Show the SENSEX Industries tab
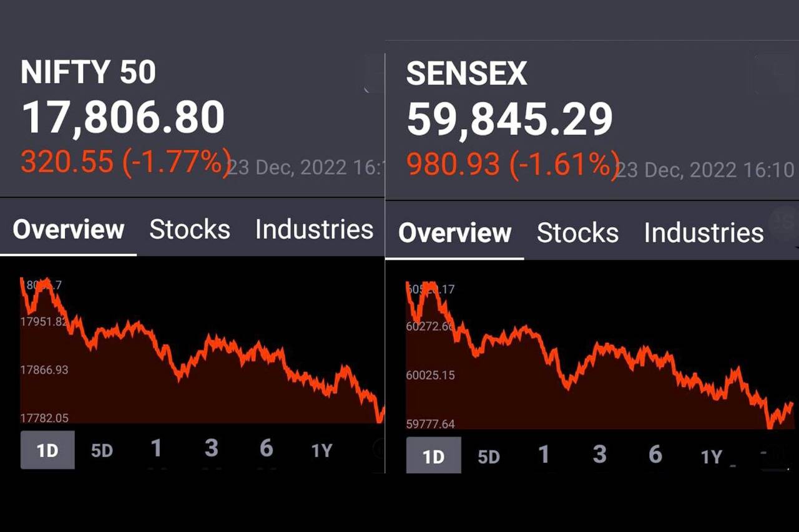The image size is (799, 532). 703,233
